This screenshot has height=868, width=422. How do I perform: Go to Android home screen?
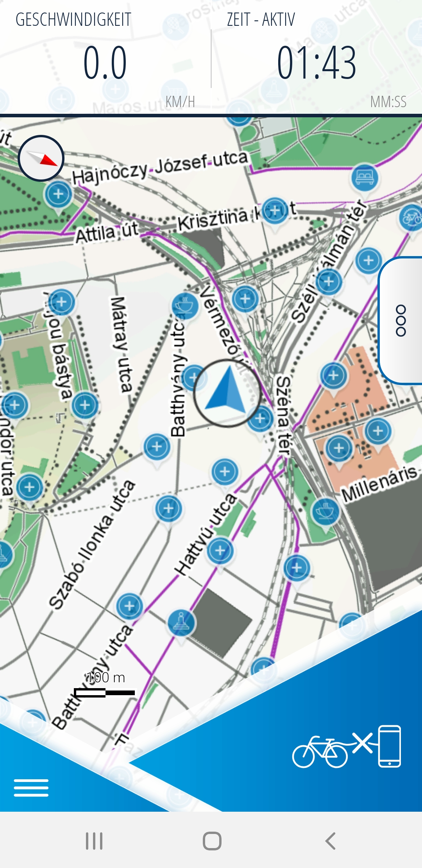(212, 841)
